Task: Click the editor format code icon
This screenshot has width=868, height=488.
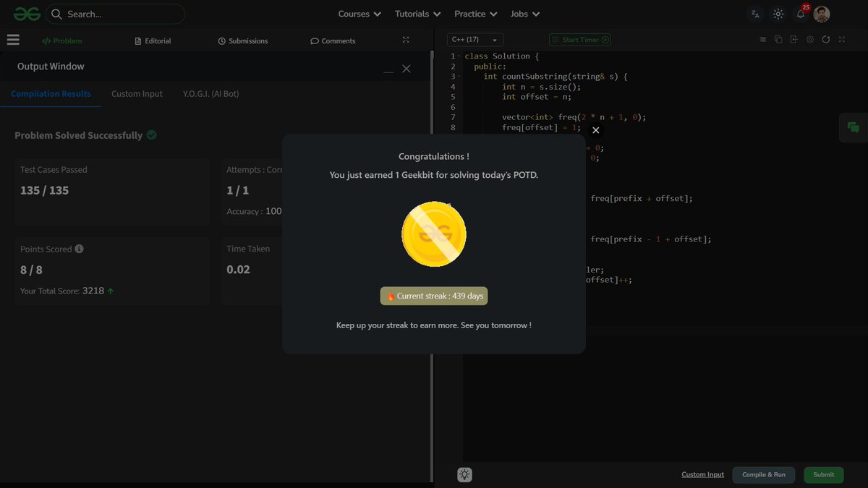Action: pyautogui.click(x=762, y=40)
